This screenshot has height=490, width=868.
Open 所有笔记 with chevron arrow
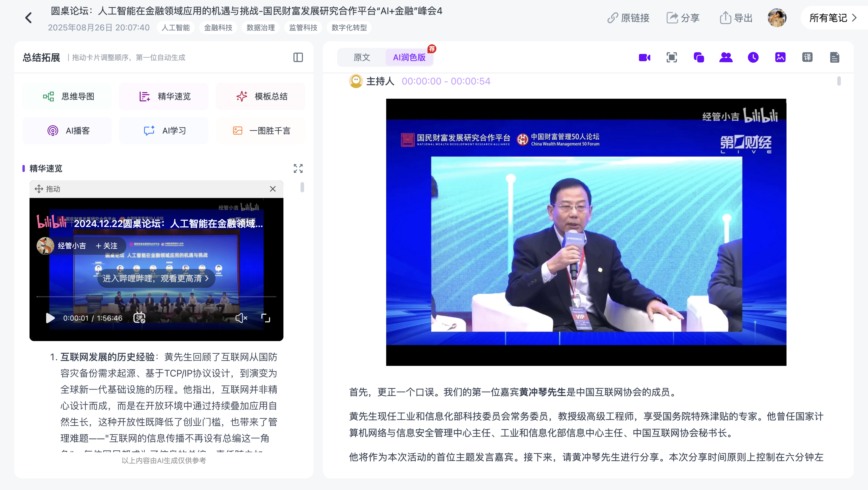[833, 18]
